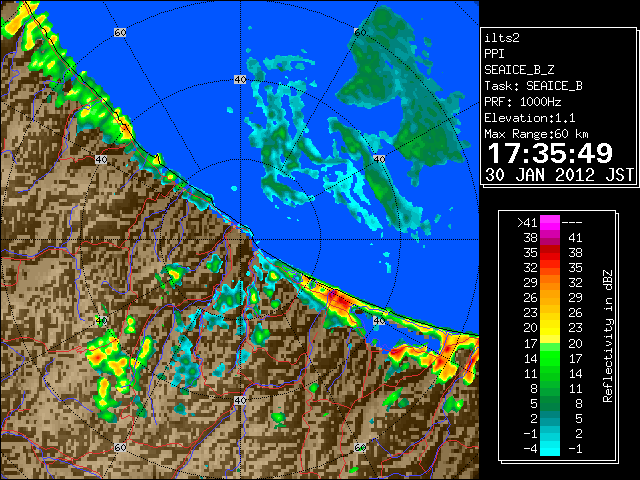
Task: Click the 60 km ring label in northwest
Action: click(120, 32)
